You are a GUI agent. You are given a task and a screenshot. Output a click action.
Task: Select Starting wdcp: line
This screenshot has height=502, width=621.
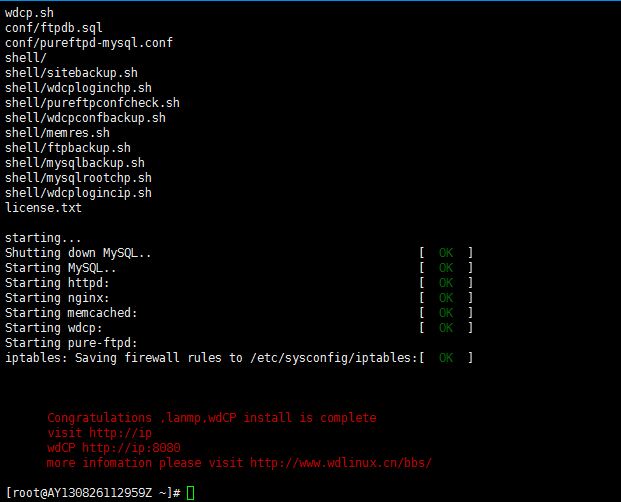[x=53, y=328]
